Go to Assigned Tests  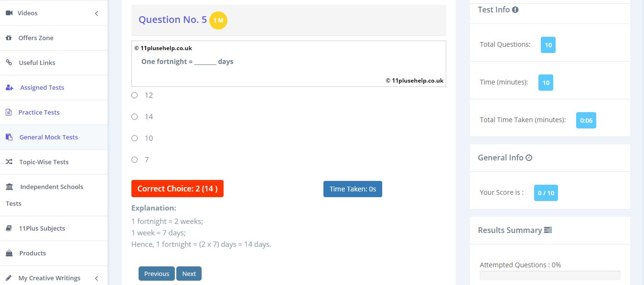(x=54, y=87)
